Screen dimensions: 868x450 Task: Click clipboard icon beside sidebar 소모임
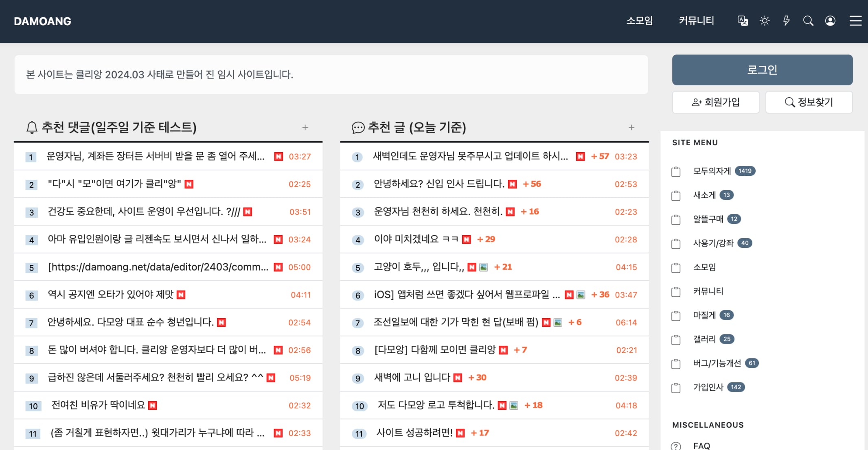pos(676,267)
